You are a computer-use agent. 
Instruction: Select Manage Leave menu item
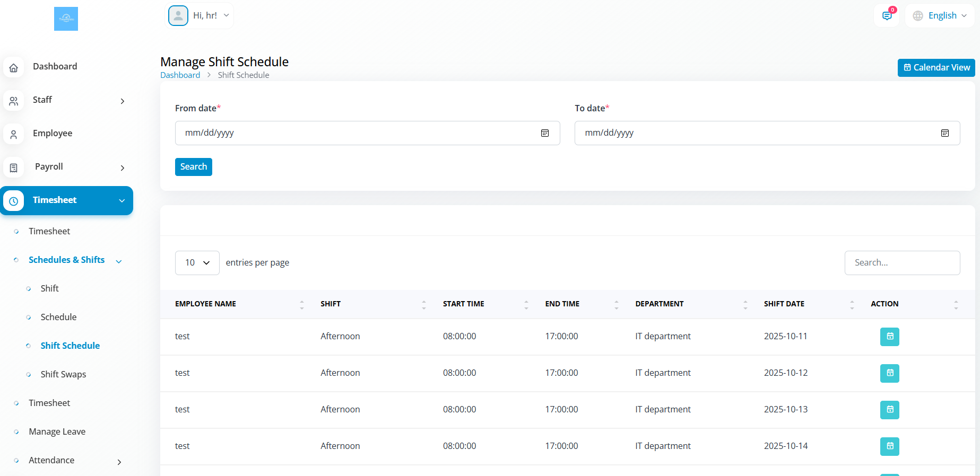[x=57, y=431]
